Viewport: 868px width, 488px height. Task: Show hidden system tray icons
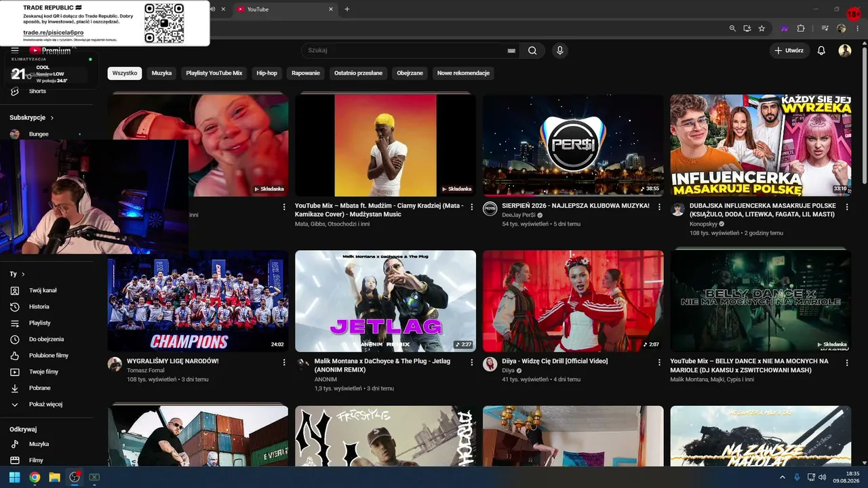(782, 477)
